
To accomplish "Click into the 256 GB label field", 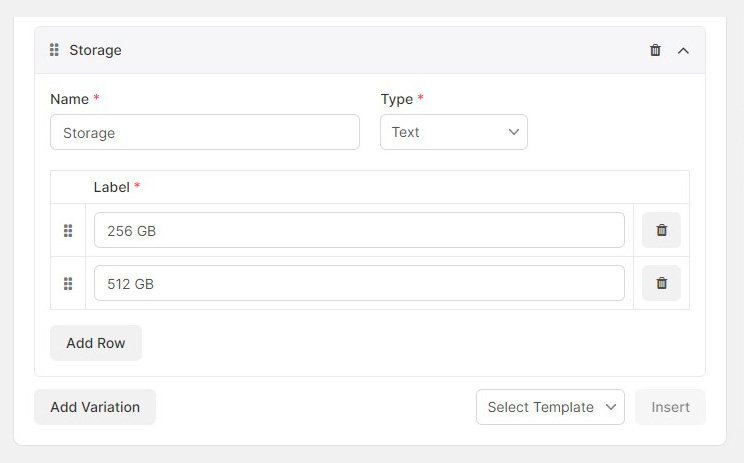I will pos(359,231).
